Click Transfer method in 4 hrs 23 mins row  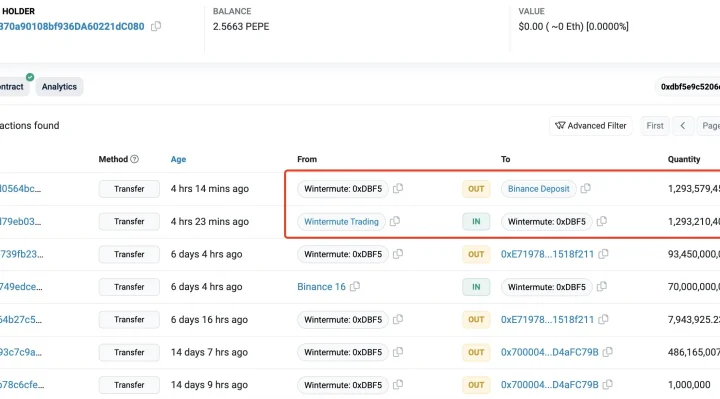(x=129, y=221)
